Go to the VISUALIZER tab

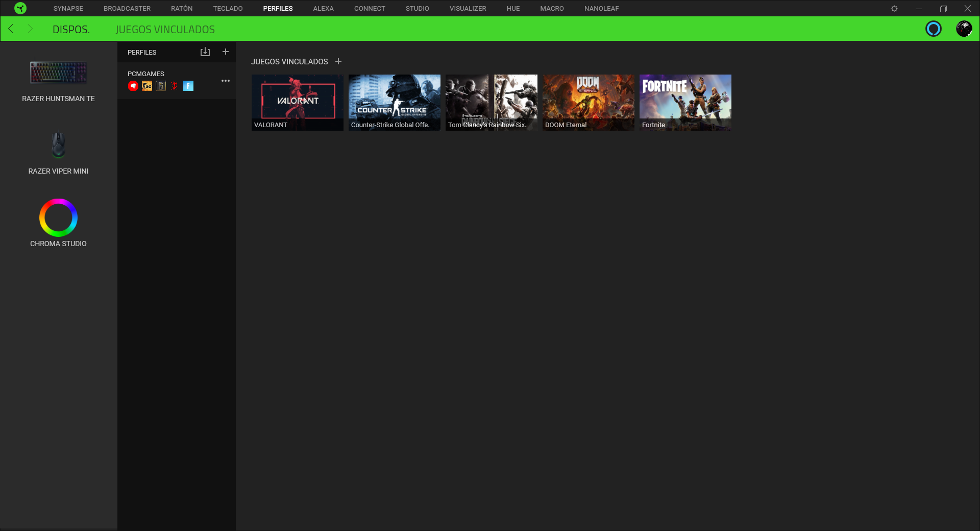pos(468,9)
